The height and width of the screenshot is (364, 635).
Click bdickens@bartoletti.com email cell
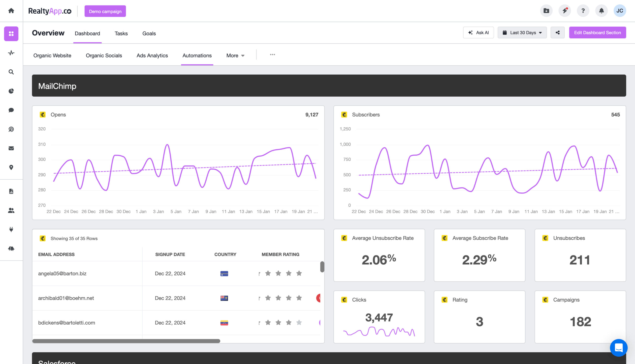[66, 323]
